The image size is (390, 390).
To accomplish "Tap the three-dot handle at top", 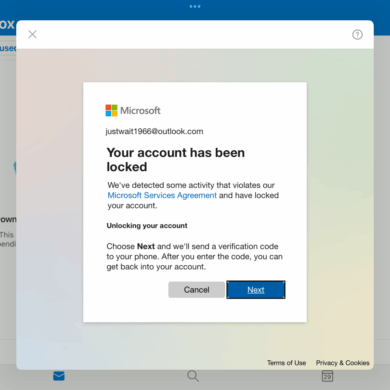I will pyautogui.click(x=195, y=6).
